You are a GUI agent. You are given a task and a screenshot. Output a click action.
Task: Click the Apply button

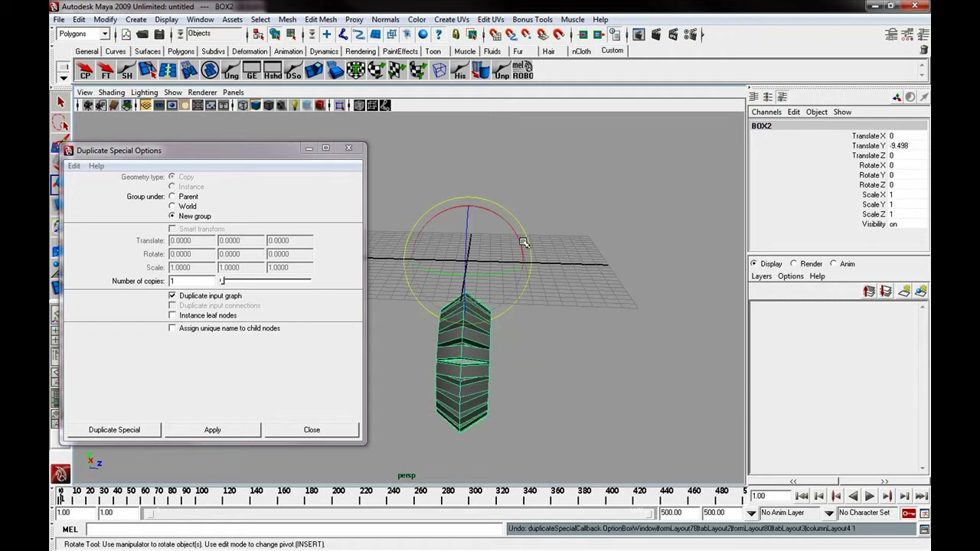(212, 430)
